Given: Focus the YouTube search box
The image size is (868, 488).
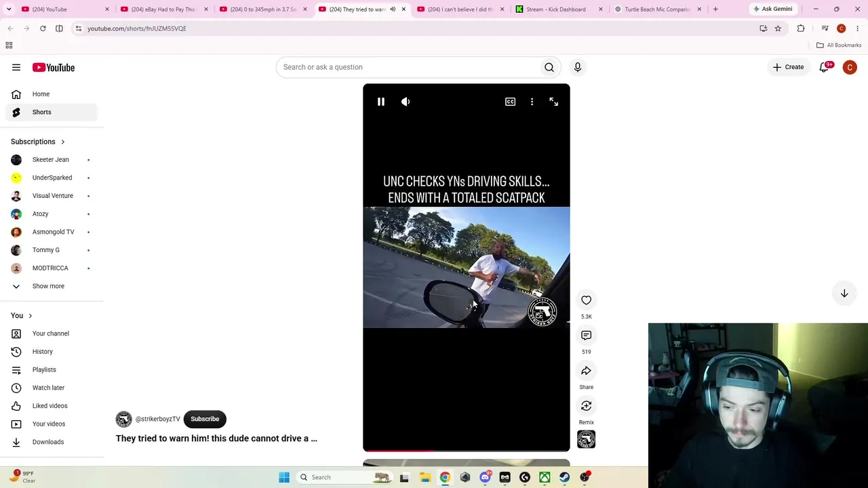Looking at the screenshot, I should click(407, 67).
